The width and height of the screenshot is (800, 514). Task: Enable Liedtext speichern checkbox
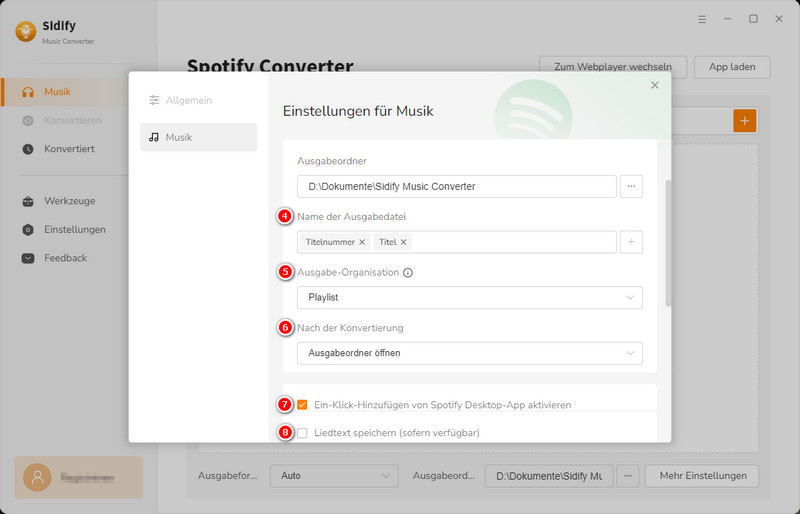tap(302, 433)
